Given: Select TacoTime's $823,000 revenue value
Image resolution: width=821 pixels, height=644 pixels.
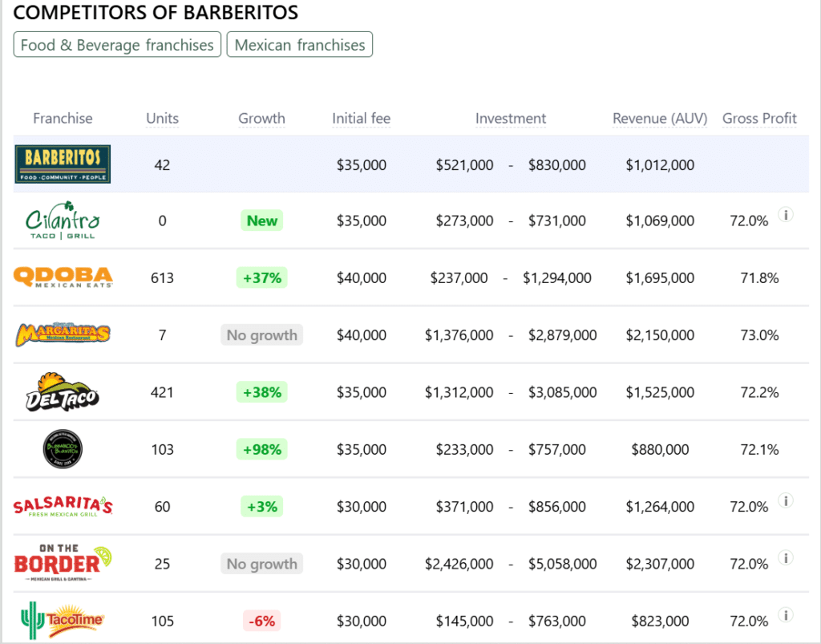Looking at the screenshot, I should (x=660, y=621).
